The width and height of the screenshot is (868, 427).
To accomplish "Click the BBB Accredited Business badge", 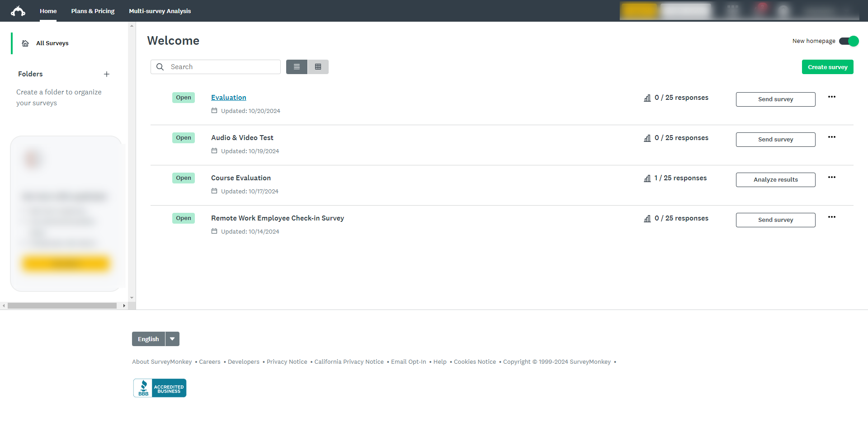I will tap(160, 388).
